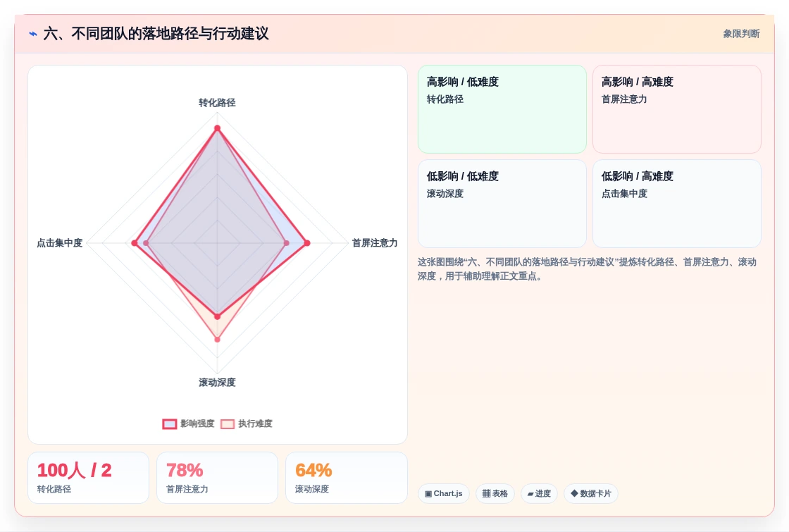Click the 执行难度 data point toward 滚动深度

coord(218,340)
